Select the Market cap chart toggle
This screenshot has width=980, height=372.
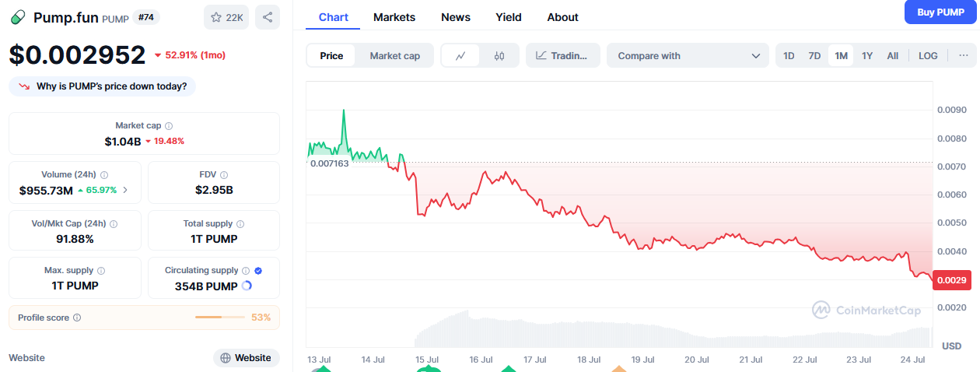pyautogui.click(x=395, y=55)
